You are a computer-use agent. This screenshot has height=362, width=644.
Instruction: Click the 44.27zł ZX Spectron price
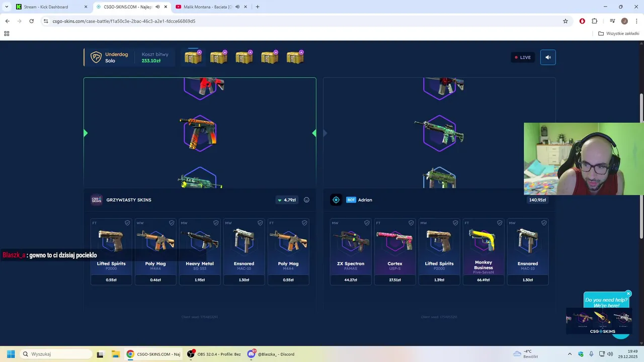[x=351, y=280]
